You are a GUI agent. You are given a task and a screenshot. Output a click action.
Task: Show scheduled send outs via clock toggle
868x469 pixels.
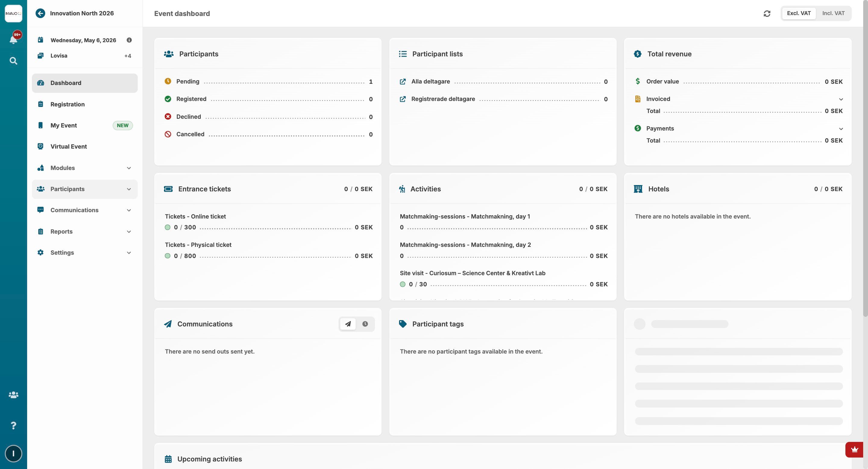click(365, 324)
